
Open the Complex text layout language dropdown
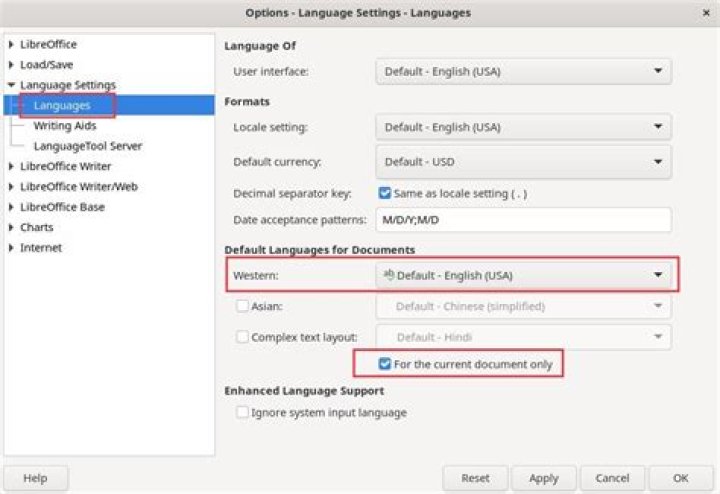click(523, 337)
